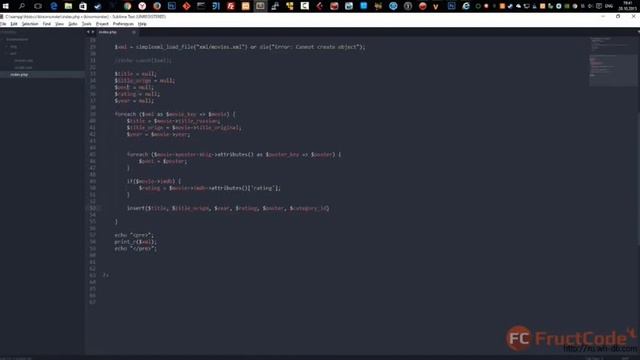This screenshot has height=360, width=640.
Task: Close the index.php editor tab
Action: (133, 32)
